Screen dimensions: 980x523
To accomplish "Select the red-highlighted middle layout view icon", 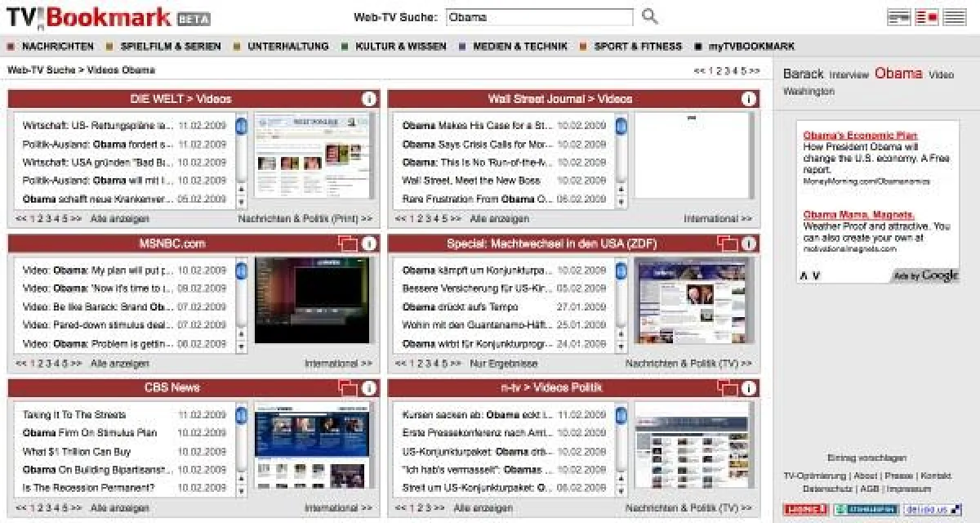I will pyautogui.click(x=927, y=18).
